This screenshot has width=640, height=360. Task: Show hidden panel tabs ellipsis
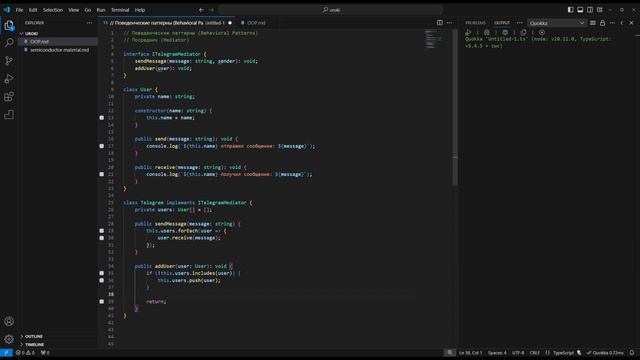[x=519, y=23]
